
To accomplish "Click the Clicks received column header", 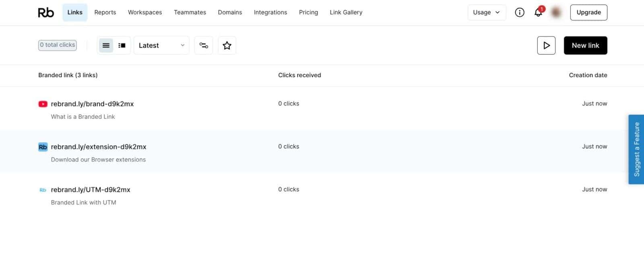I will pos(299,75).
